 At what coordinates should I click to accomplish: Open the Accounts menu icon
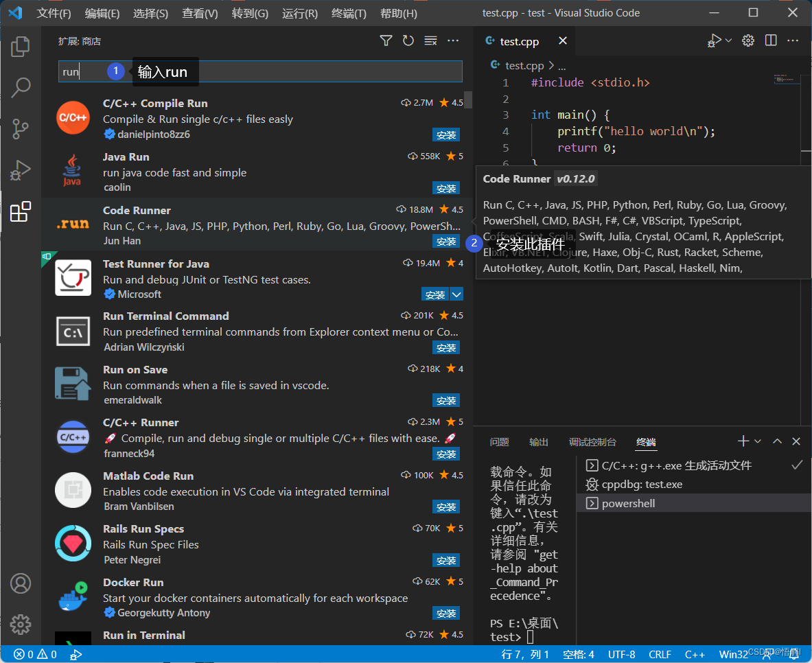(x=20, y=584)
